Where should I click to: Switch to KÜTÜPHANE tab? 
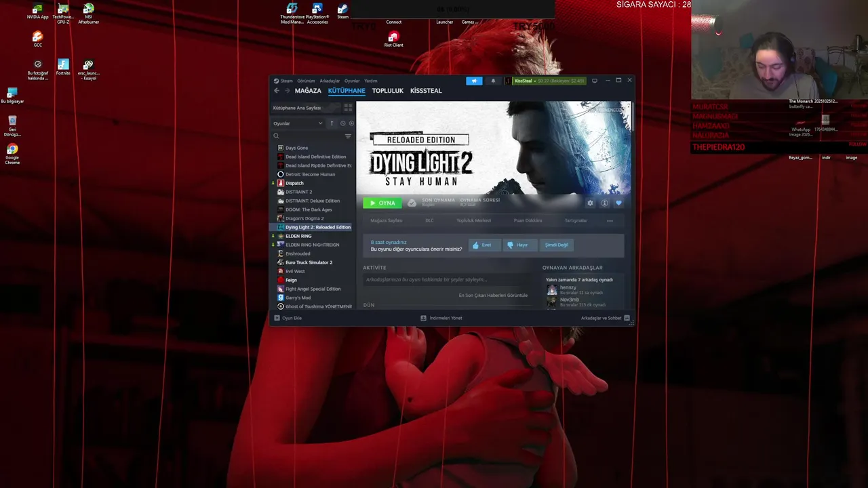coord(347,91)
